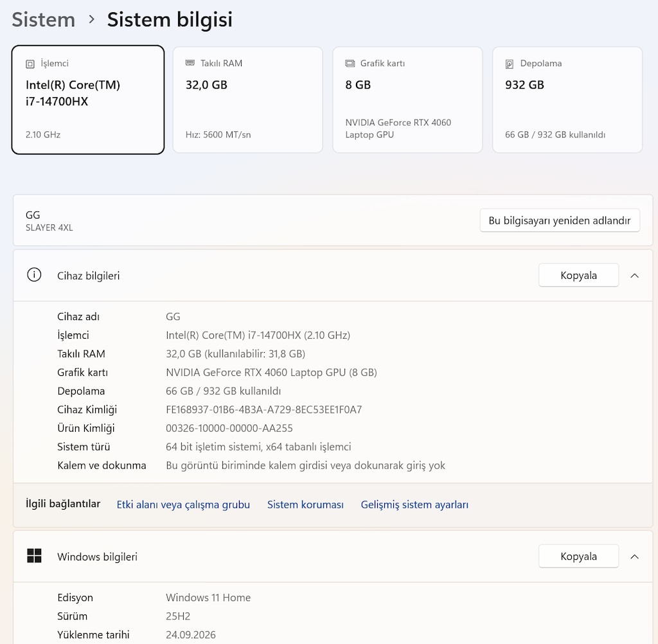The image size is (658, 644).
Task: Click Yüklenme tarihi value 24.09.2026
Action: 190,635
